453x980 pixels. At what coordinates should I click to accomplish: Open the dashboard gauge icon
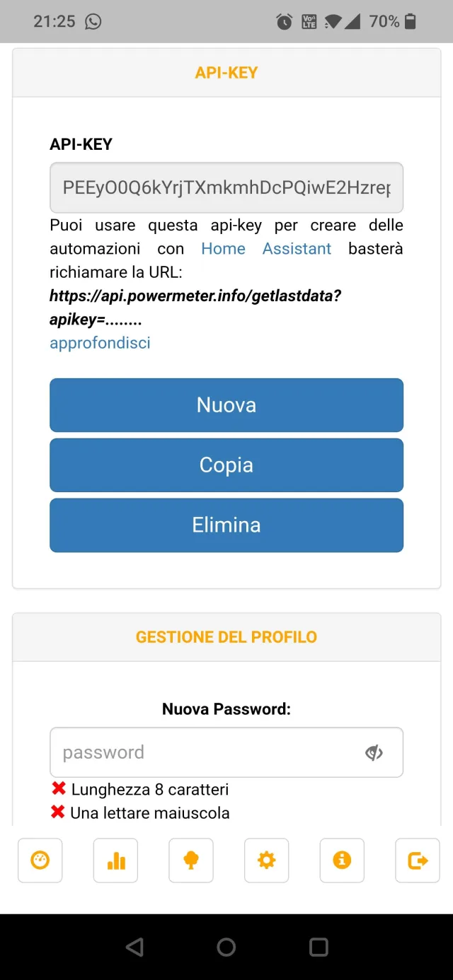click(40, 861)
